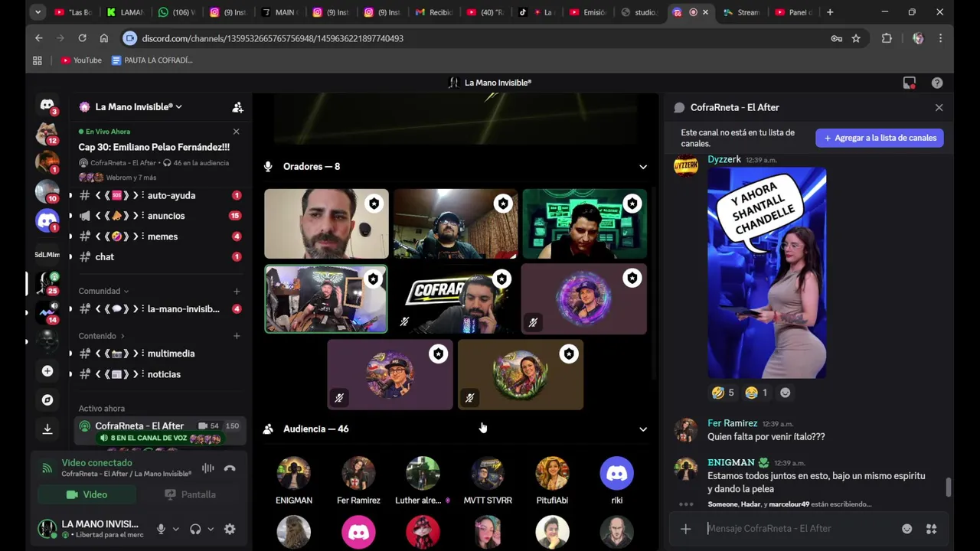This screenshot has width=980, height=551.
Task: Click the download apps icon
Action: pyautogui.click(x=47, y=429)
